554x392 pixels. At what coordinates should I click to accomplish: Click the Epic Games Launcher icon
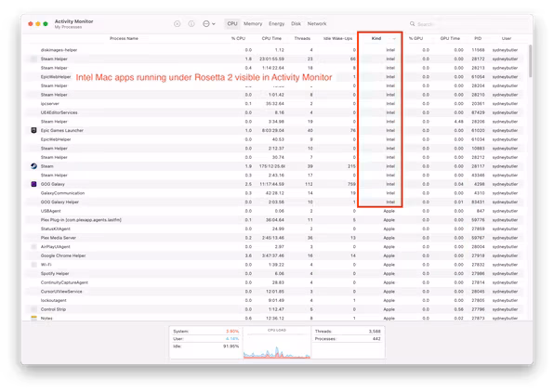pos(33,130)
